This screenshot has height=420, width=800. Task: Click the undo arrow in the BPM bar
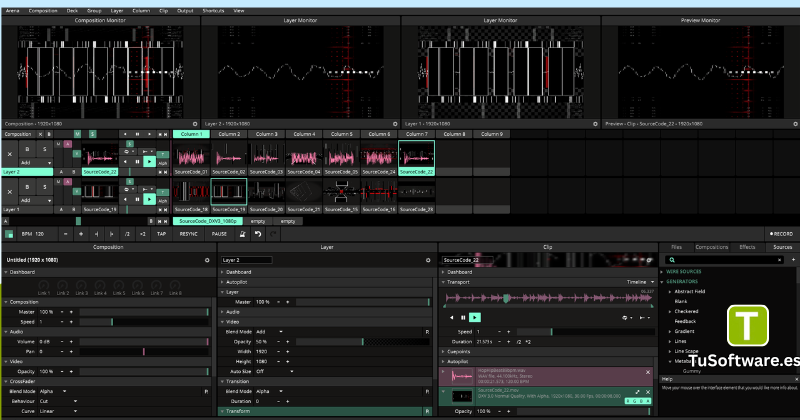coord(258,234)
